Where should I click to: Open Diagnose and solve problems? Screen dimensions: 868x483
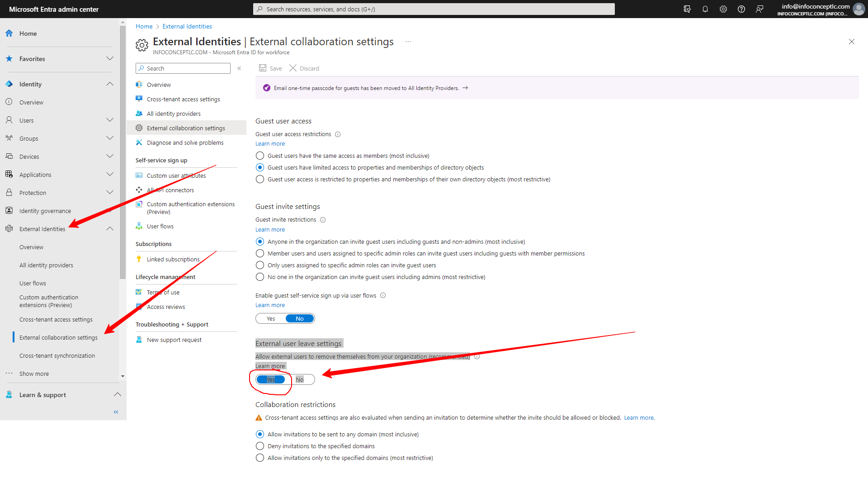tap(185, 142)
